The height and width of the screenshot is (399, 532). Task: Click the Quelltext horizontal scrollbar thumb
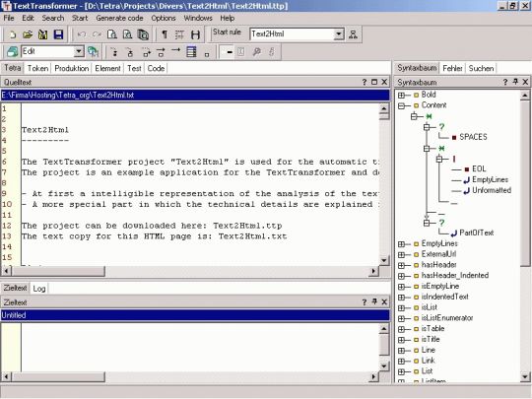coord(58,271)
